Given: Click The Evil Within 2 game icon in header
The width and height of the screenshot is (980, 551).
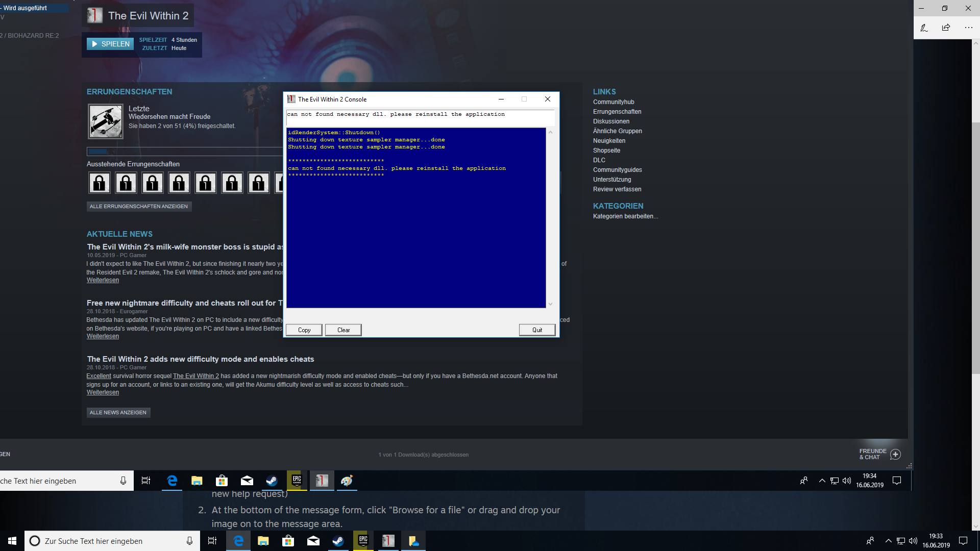Looking at the screenshot, I should click(x=94, y=15).
